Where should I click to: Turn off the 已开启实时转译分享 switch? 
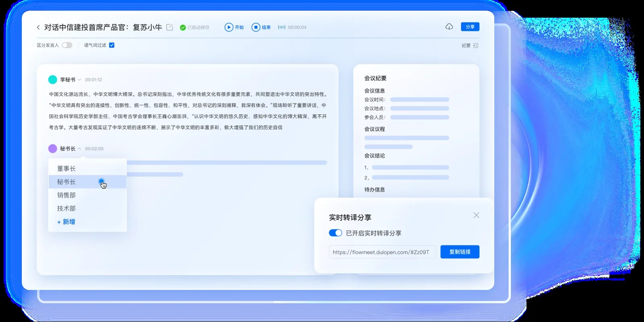tap(335, 233)
